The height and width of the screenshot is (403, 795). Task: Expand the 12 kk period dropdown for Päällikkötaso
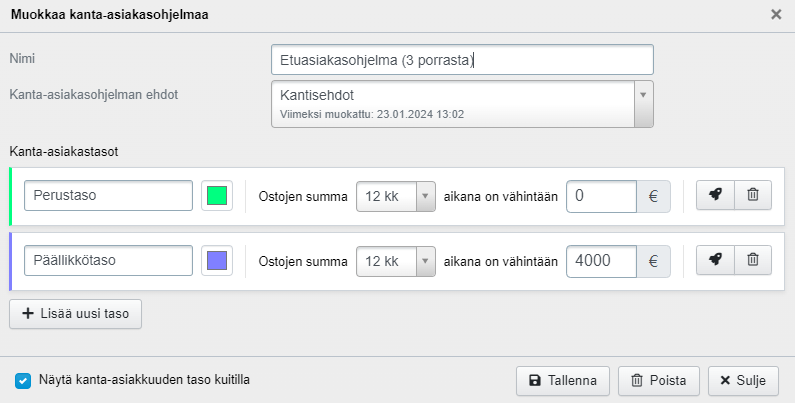point(396,261)
